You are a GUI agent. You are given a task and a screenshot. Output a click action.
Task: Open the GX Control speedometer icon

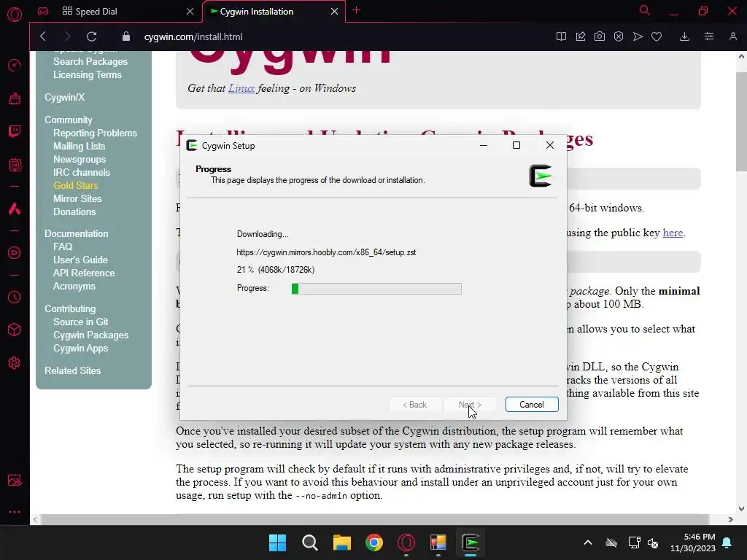(15, 65)
